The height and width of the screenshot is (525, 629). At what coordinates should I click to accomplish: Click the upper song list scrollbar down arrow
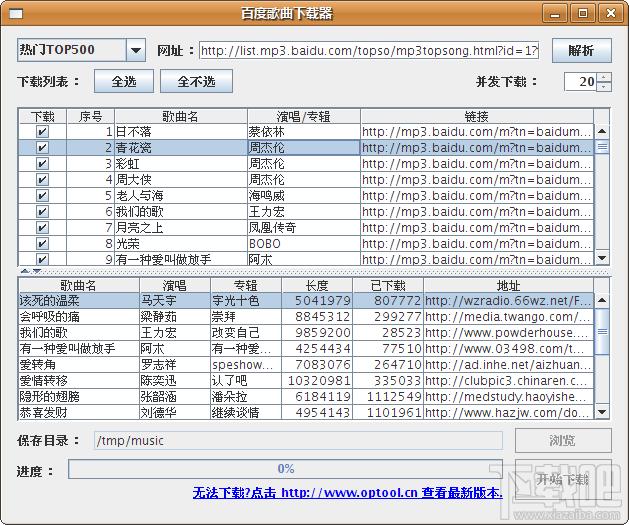[602, 258]
